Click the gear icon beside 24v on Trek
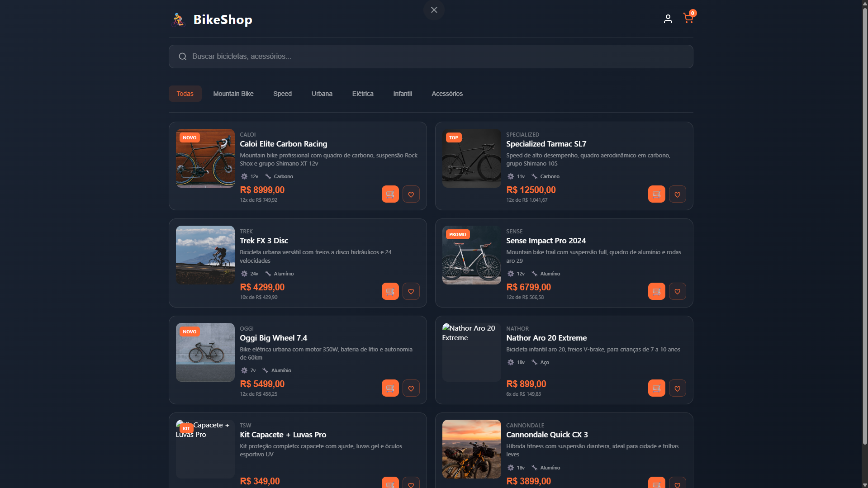Image resolution: width=868 pixels, height=488 pixels. point(244,274)
